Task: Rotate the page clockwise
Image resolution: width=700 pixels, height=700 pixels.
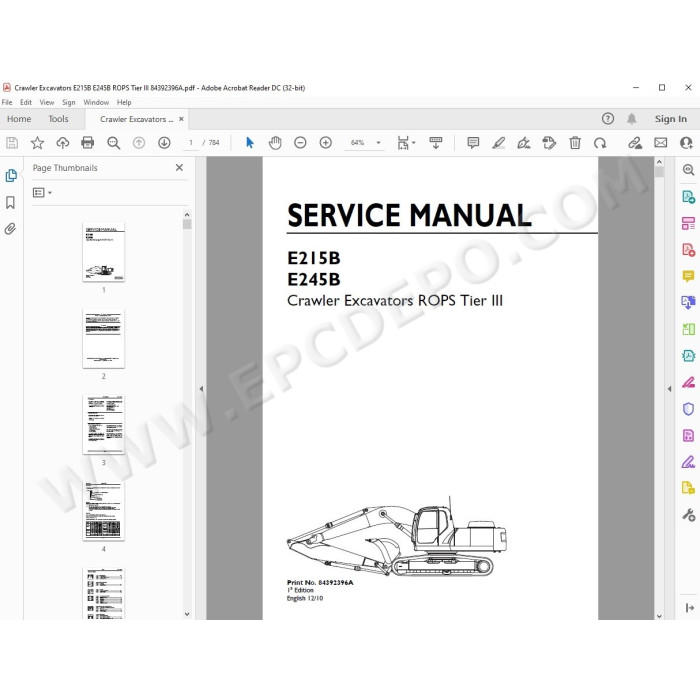Action: (600, 143)
